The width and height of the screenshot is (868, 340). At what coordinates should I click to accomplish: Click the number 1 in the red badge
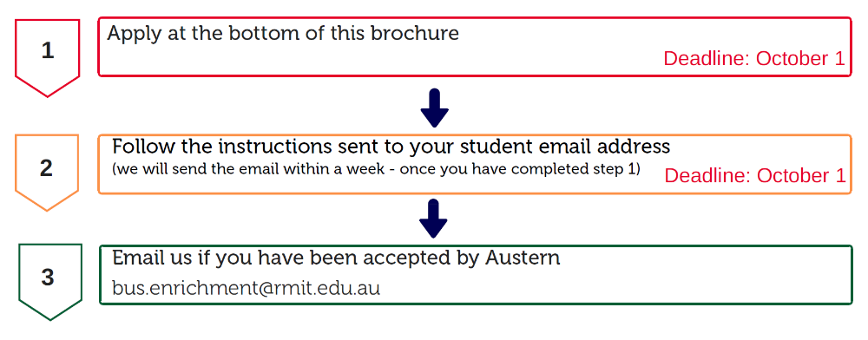(x=48, y=51)
